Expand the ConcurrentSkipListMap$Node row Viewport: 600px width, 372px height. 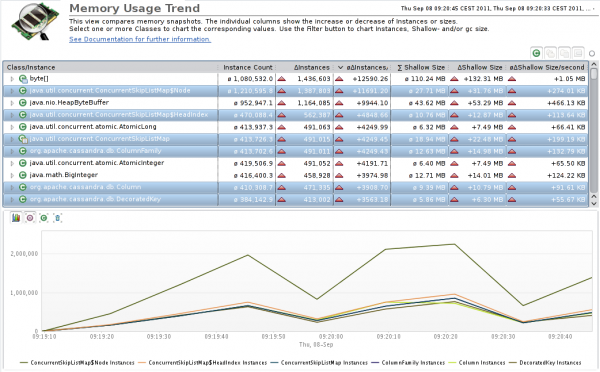tap(12, 91)
